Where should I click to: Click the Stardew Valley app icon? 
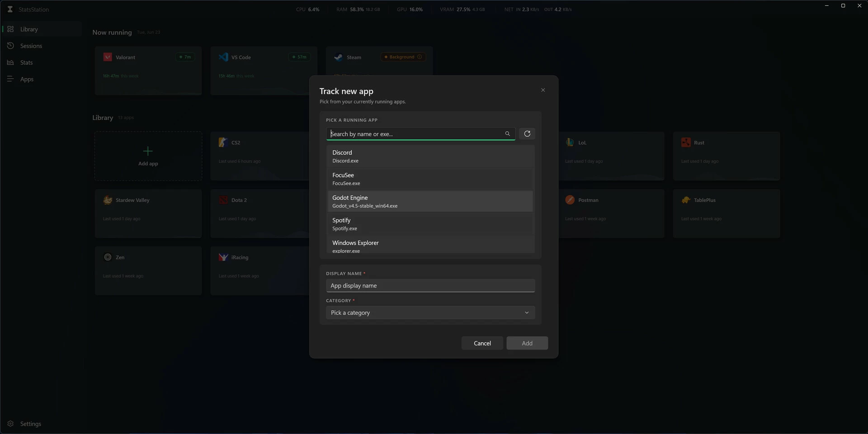[108, 200]
